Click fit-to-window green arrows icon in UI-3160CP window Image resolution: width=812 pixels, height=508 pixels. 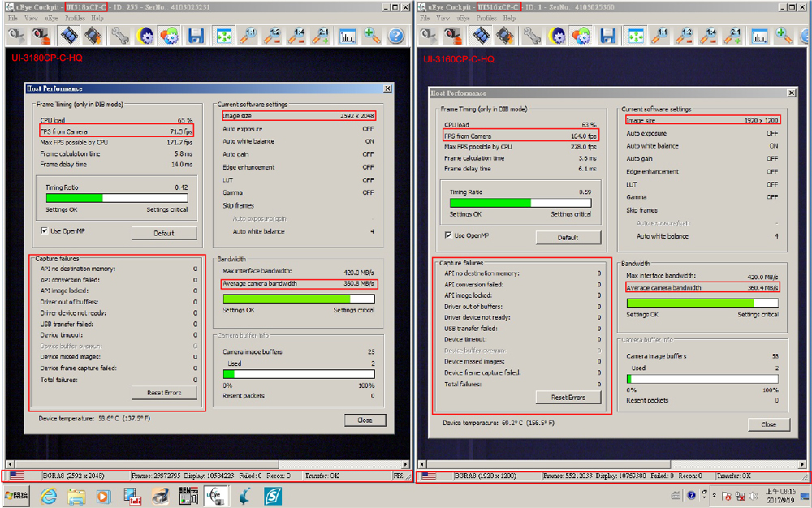tap(636, 36)
